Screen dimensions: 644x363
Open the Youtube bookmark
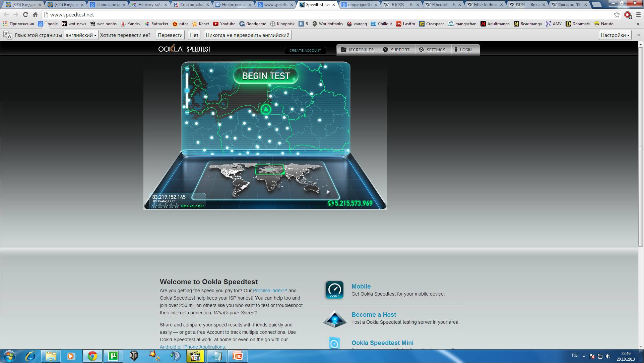224,24
